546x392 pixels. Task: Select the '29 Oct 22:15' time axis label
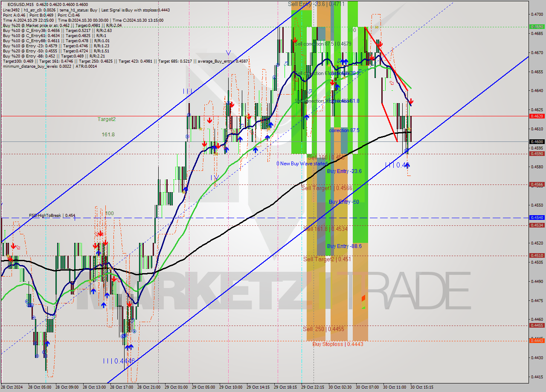pyautogui.click(x=312, y=387)
